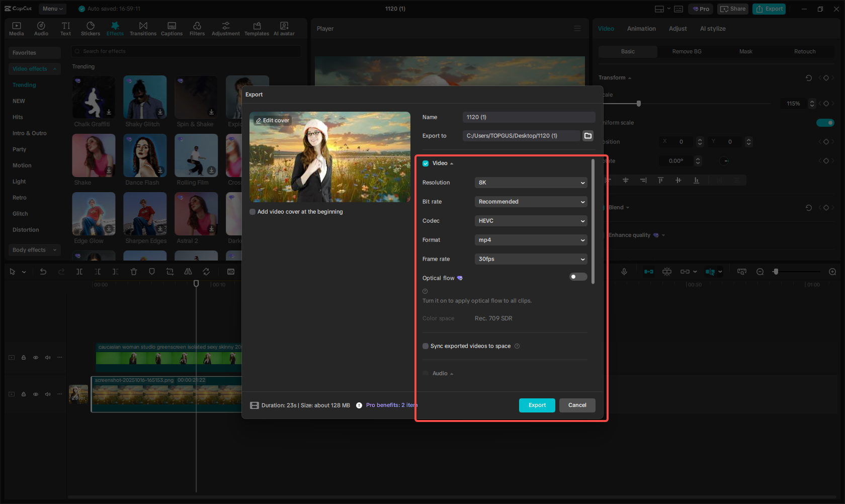Click the trash icon to delete selection
The image size is (845, 504).
[x=133, y=272]
